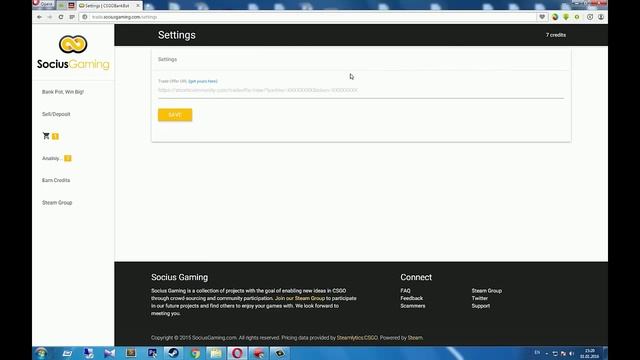Click the green download arrow extension icon

pos(566,17)
